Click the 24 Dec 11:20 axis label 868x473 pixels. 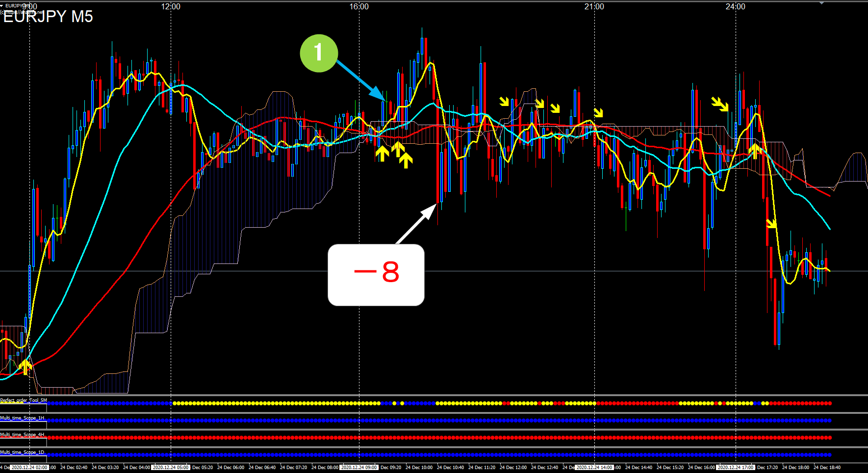tap(482, 468)
